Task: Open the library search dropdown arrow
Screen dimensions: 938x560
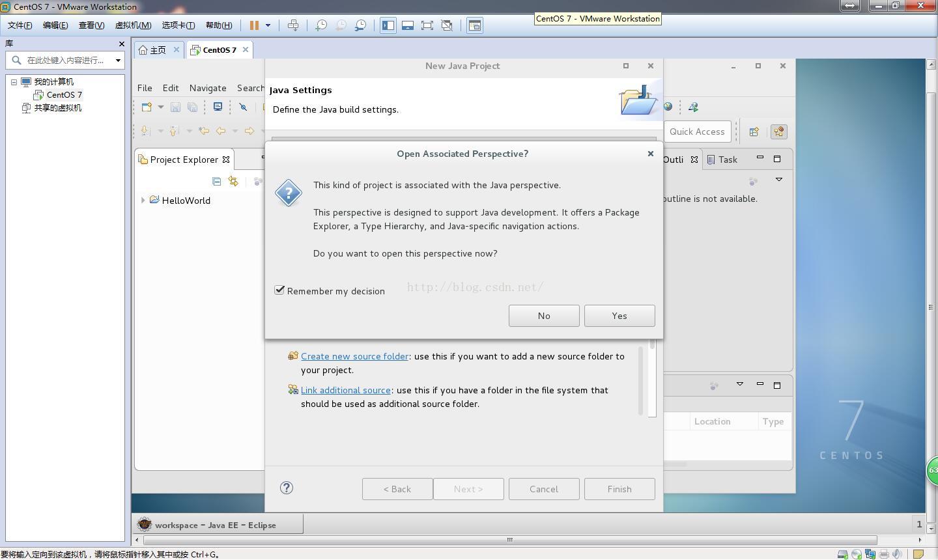Action: (x=118, y=61)
